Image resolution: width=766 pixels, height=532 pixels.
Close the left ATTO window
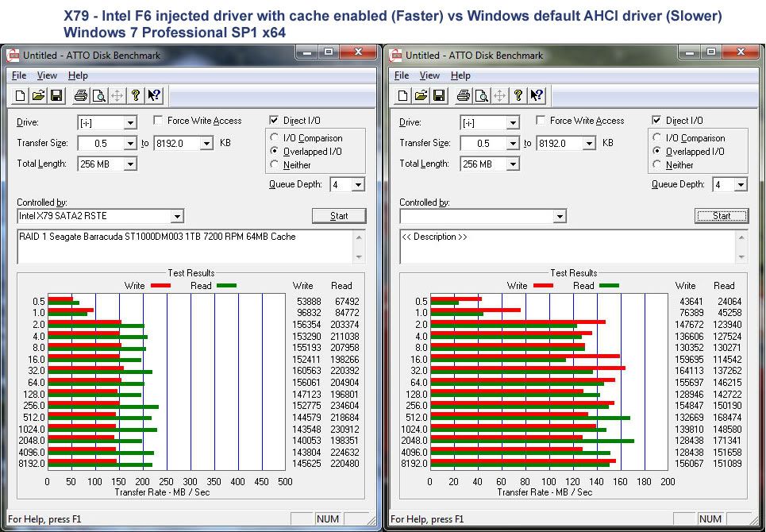tap(358, 52)
